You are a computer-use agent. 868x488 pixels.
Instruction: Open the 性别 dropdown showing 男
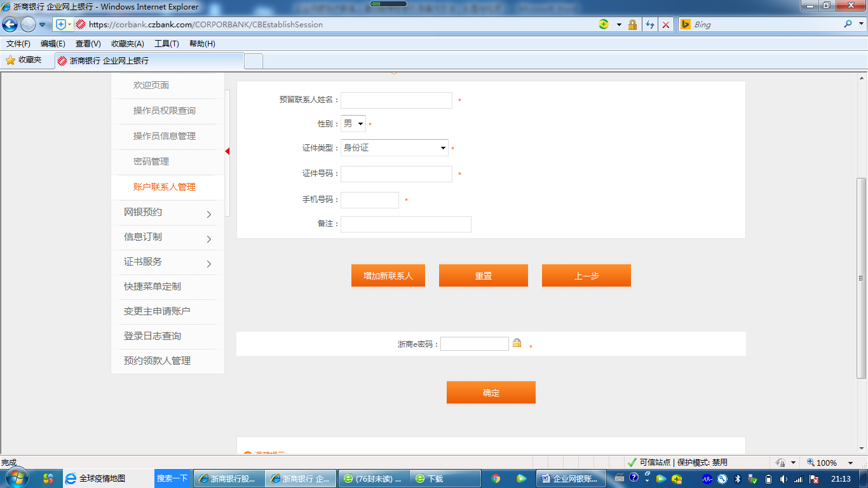point(353,124)
